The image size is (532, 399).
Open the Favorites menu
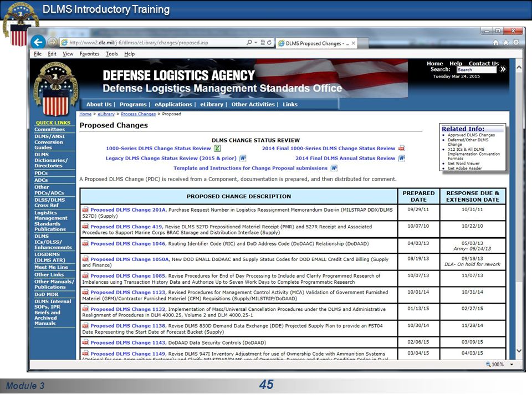click(x=90, y=54)
